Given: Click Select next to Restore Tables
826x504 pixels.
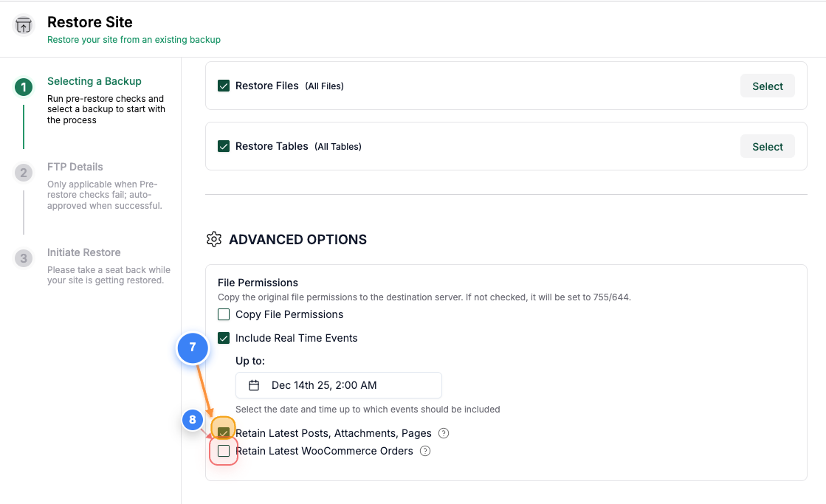Looking at the screenshot, I should point(767,146).
